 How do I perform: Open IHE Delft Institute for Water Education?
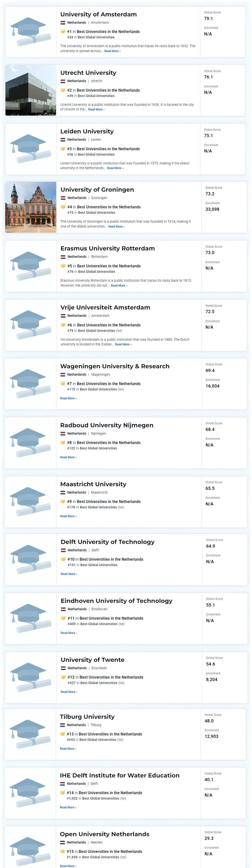pyautogui.click(x=119, y=775)
